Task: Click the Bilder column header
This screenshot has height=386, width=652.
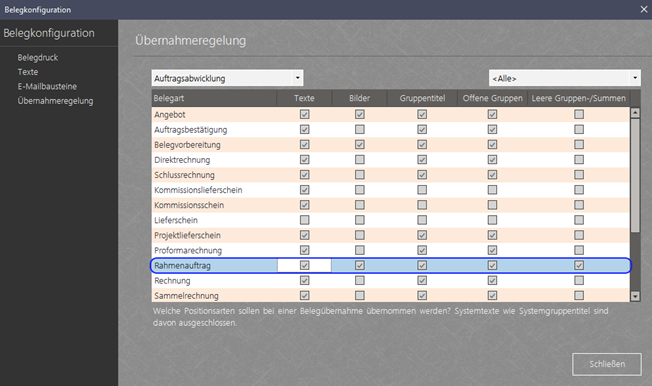Action: click(x=359, y=98)
